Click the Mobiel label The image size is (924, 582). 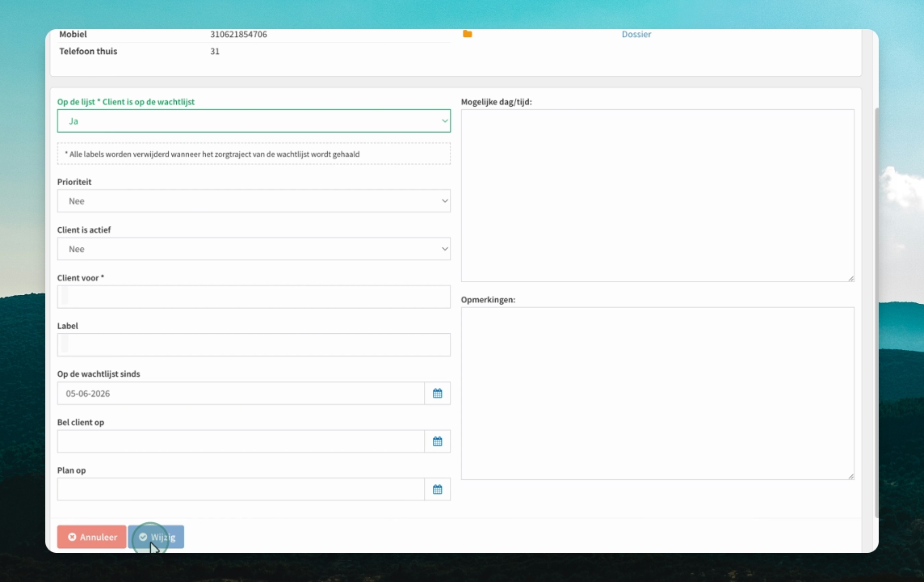[73, 34]
